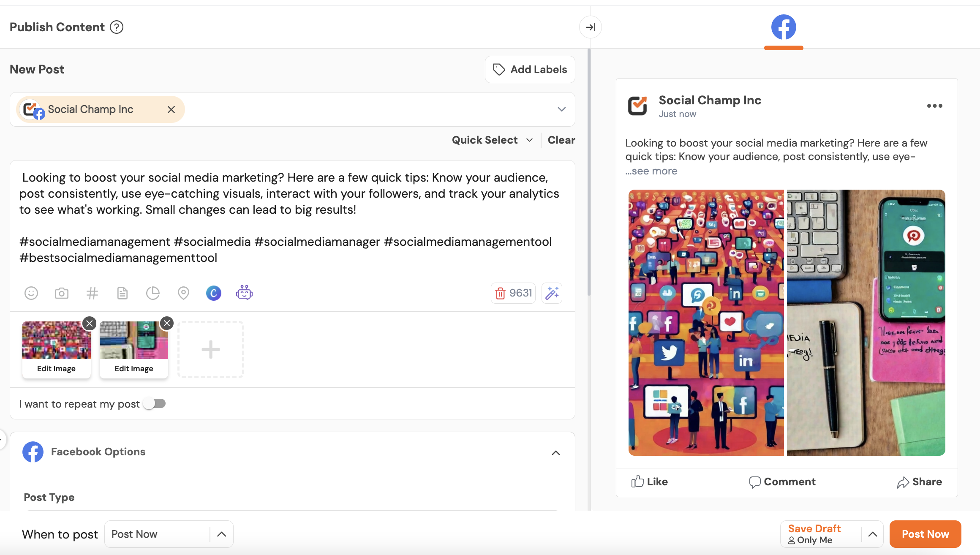Launch the AI robot assistant icon
Image resolution: width=980 pixels, height=555 pixels.
click(x=244, y=293)
